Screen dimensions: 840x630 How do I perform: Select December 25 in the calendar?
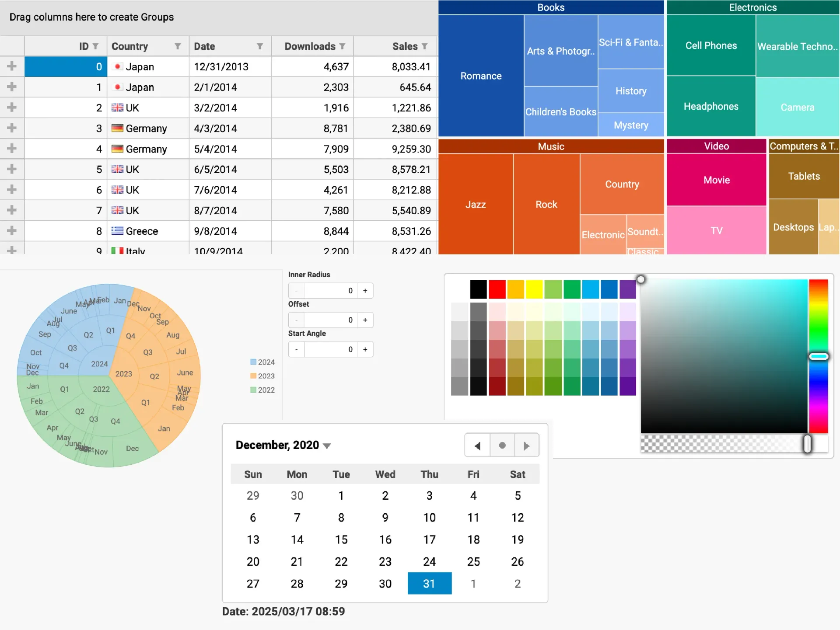click(x=473, y=561)
